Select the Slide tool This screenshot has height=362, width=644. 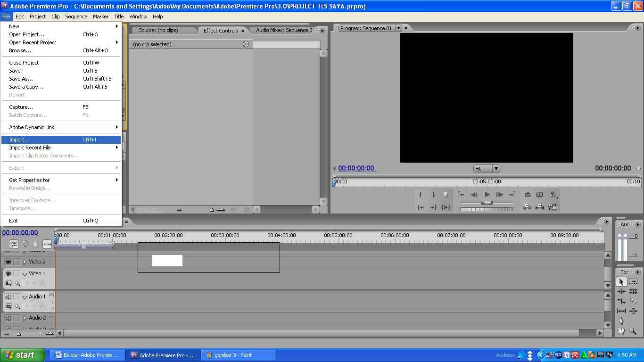(x=633, y=311)
